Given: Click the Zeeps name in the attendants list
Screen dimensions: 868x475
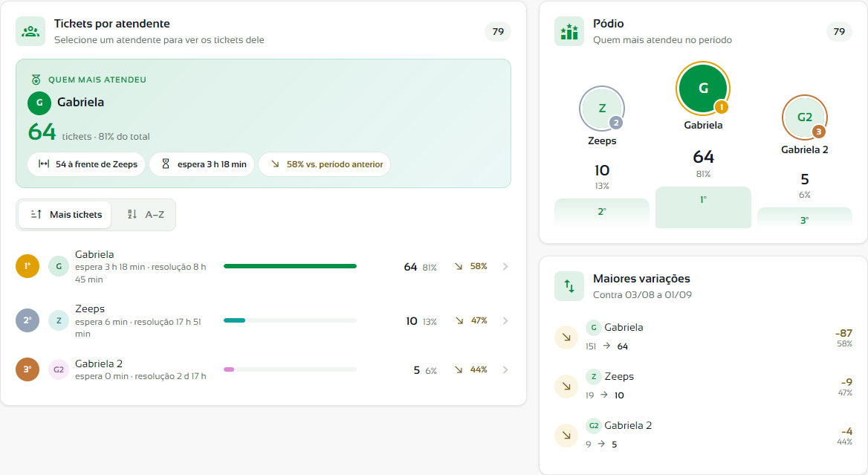Looking at the screenshot, I should pyautogui.click(x=90, y=309).
